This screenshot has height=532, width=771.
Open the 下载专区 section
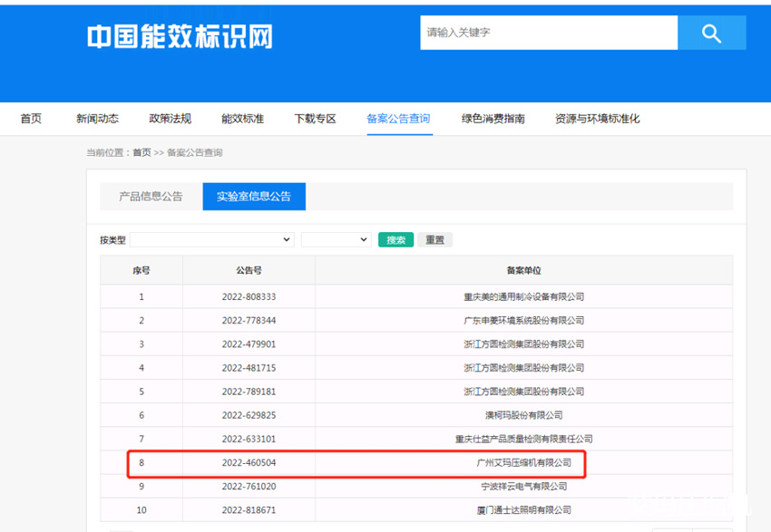tap(316, 119)
